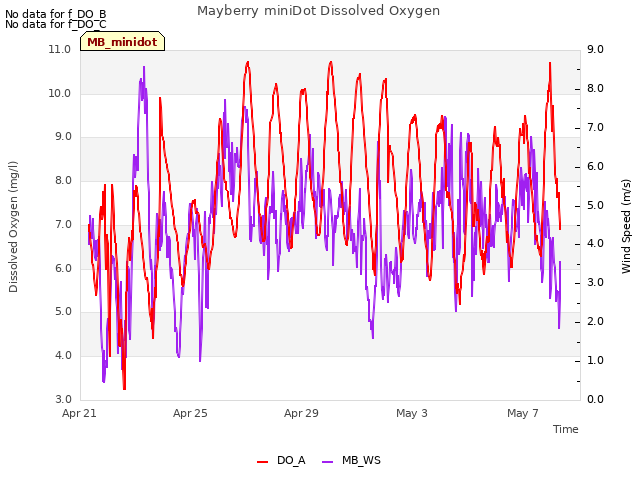Click the Time axis label
The width and height of the screenshot is (640, 480).
tap(566, 429)
